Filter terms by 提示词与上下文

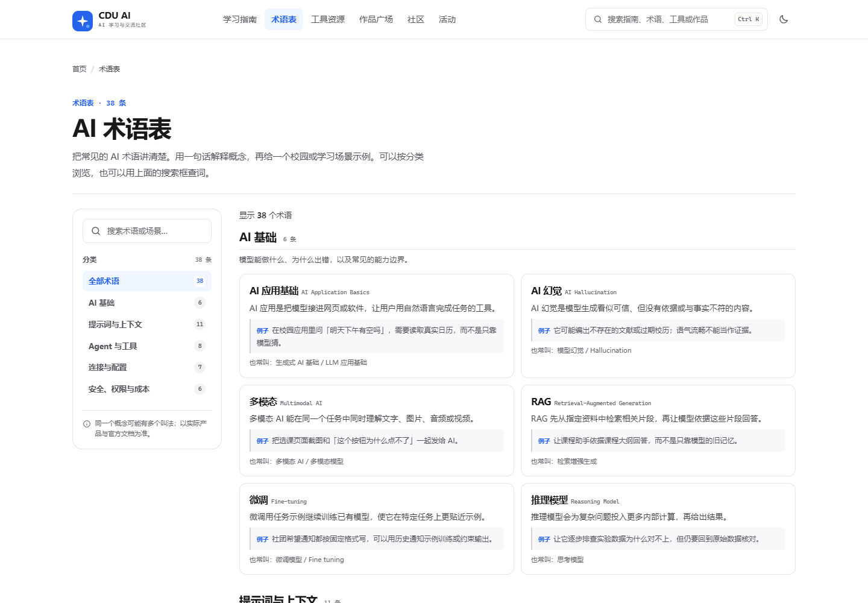pyautogui.click(x=147, y=324)
